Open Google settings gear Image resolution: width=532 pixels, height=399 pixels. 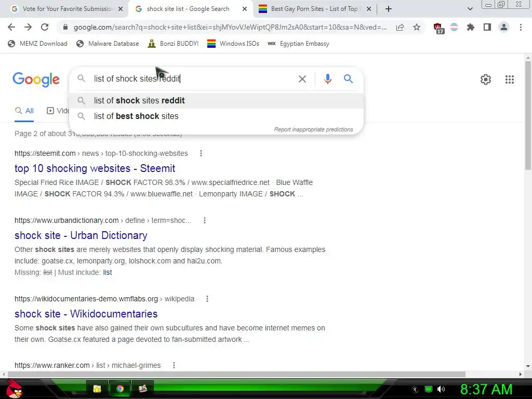[486, 79]
